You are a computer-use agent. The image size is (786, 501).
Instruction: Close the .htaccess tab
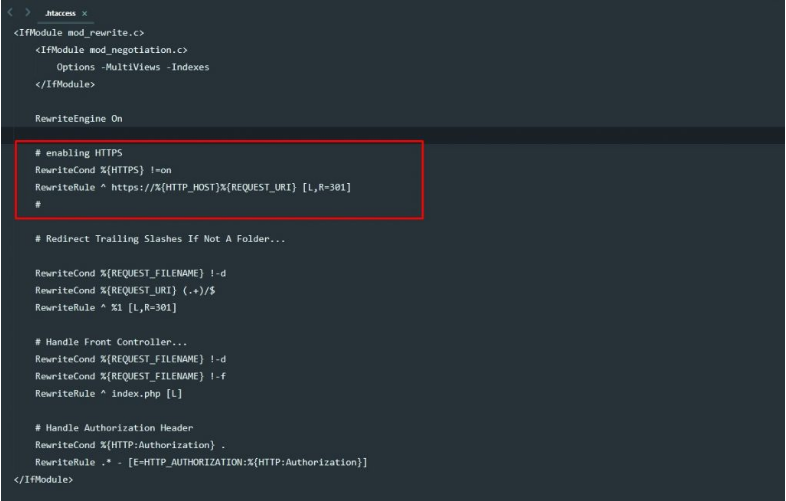tap(83, 14)
